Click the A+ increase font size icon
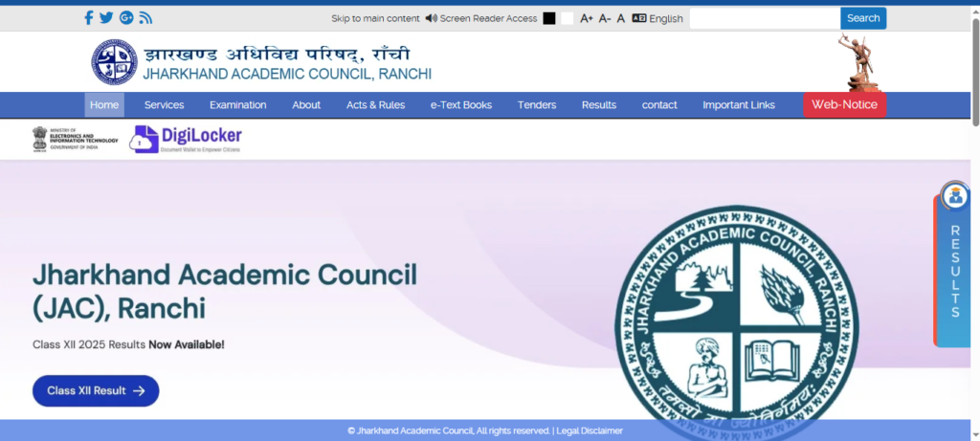980x441 pixels. 587,18
